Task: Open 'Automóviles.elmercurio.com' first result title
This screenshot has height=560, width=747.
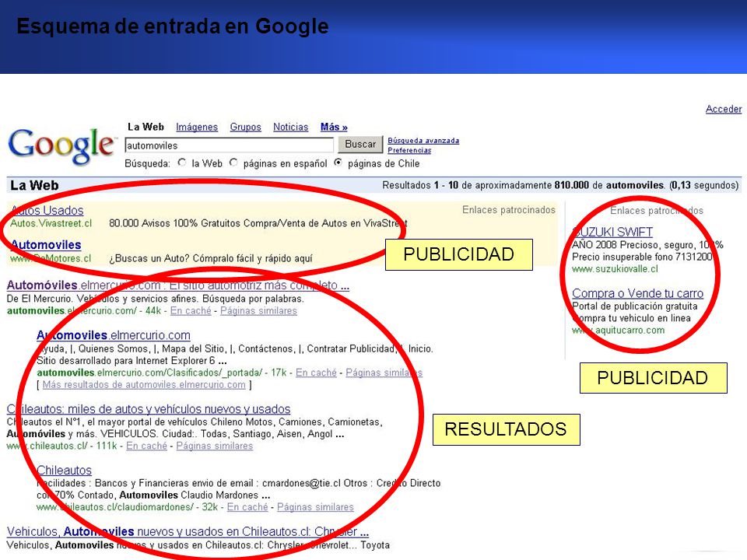Action: pos(177,285)
